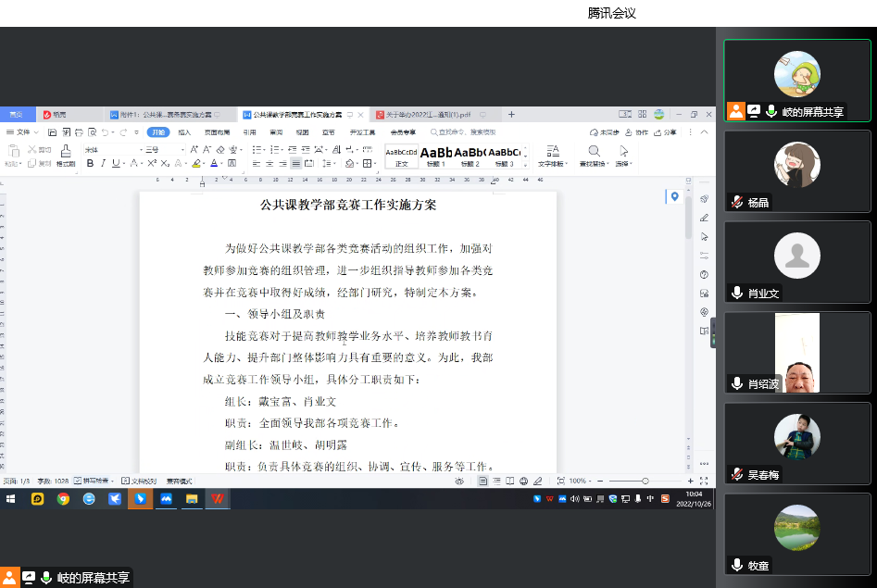Open Google Chrome from the taskbar
The width and height of the screenshot is (877, 588).
(63, 499)
